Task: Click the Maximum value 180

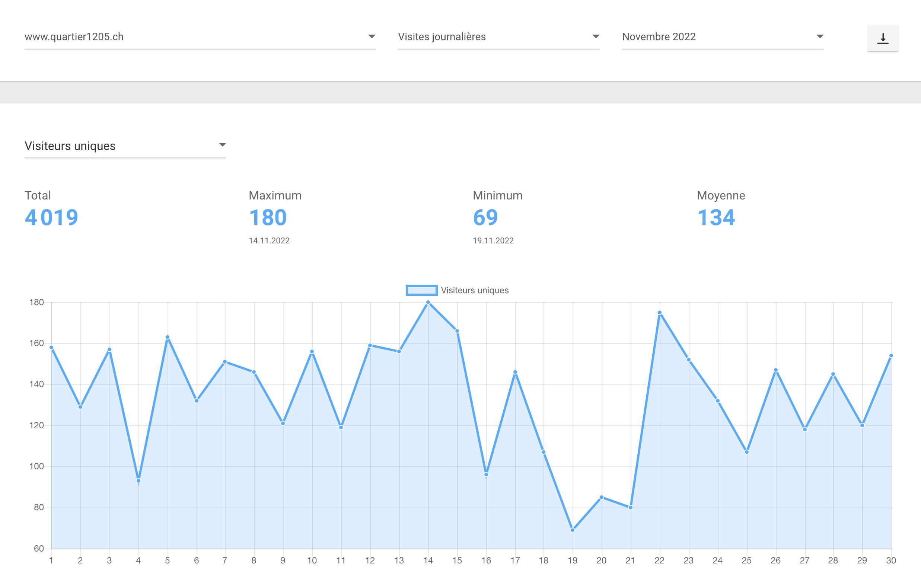Action: coord(268,218)
